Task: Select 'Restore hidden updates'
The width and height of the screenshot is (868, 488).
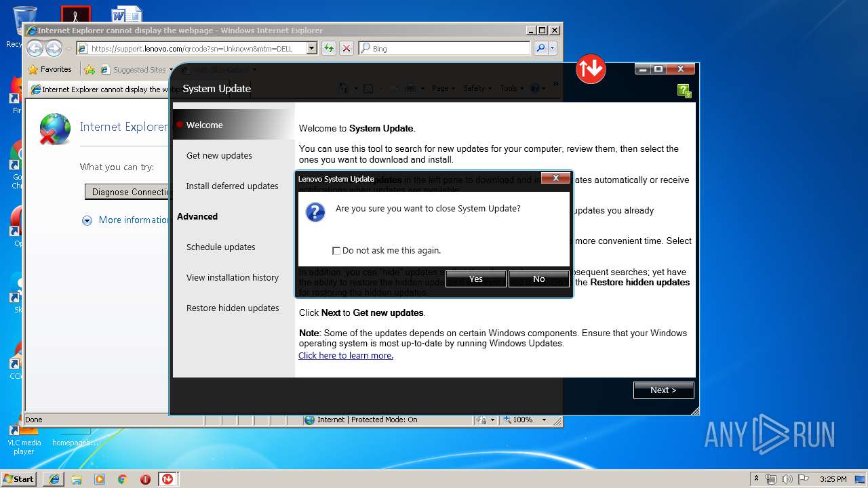Action: [234, 308]
